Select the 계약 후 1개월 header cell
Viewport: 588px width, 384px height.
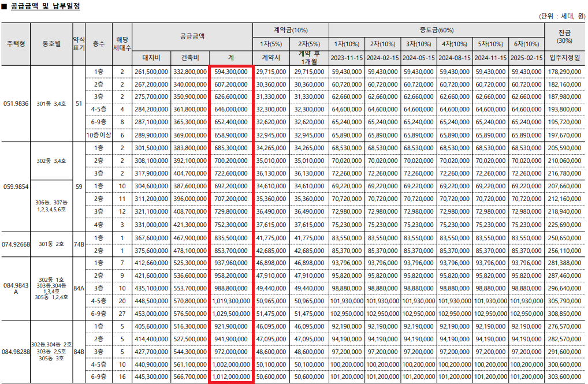309,58
